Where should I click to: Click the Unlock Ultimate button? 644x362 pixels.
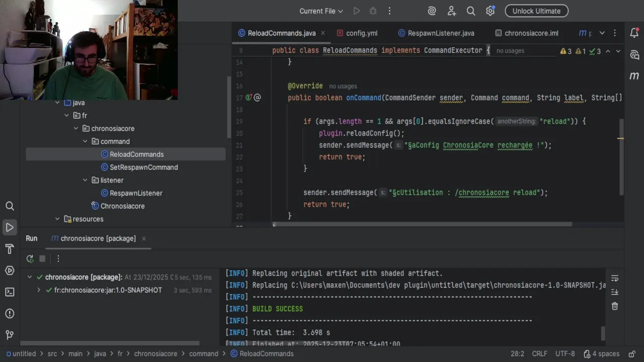pos(536,11)
